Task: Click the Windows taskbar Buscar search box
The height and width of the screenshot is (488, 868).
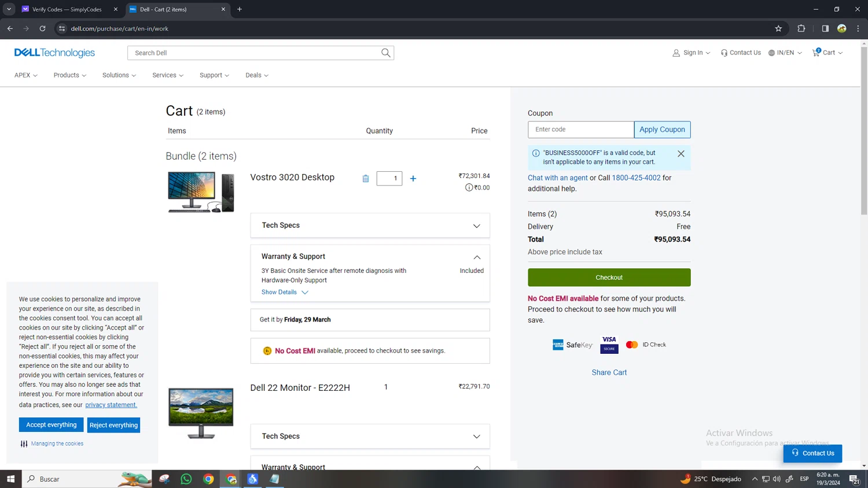Action: pos(87,479)
